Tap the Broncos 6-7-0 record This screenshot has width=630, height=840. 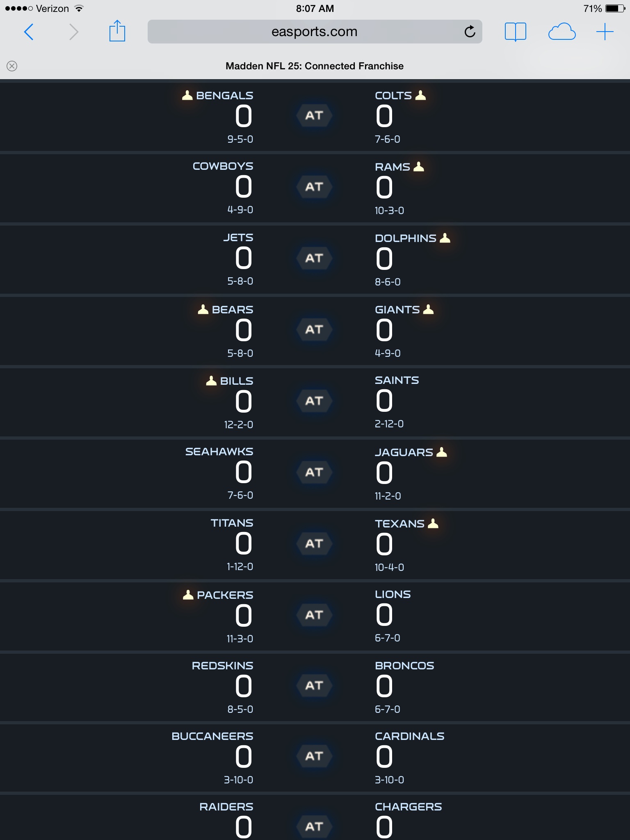(x=388, y=709)
